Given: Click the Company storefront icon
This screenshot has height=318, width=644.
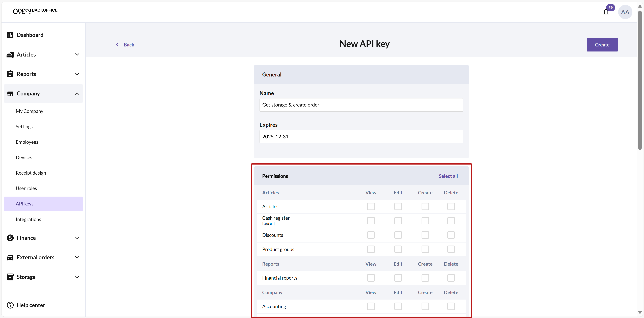Looking at the screenshot, I should [10, 93].
